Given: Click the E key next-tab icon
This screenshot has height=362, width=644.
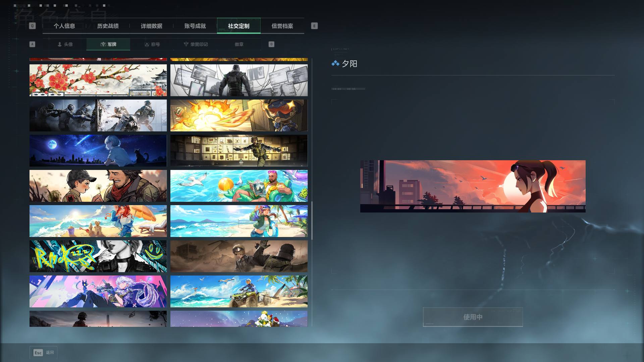Looking at the screenshot, I should click(314, 26).
